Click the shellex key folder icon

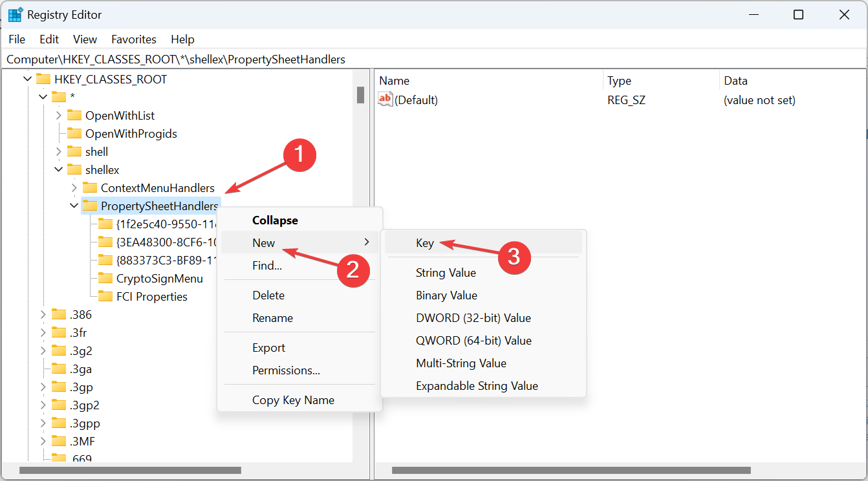click(x=74, y=169)
